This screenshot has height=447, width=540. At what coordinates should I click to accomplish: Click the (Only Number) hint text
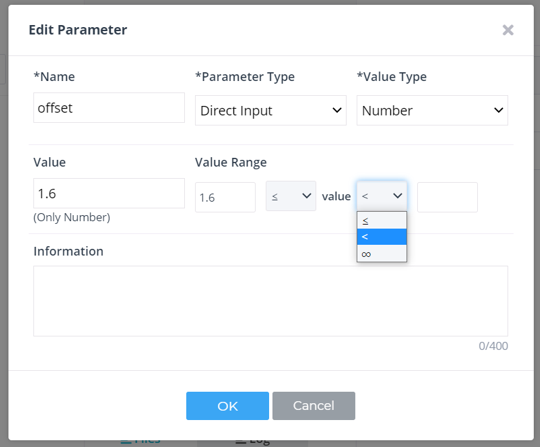(72, 217)
